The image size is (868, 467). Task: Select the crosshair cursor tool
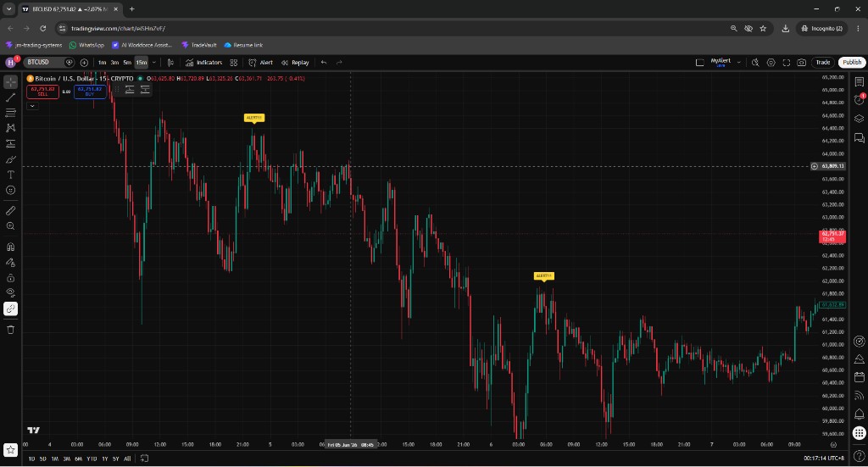pyautogui.click(x=10, y=82)
